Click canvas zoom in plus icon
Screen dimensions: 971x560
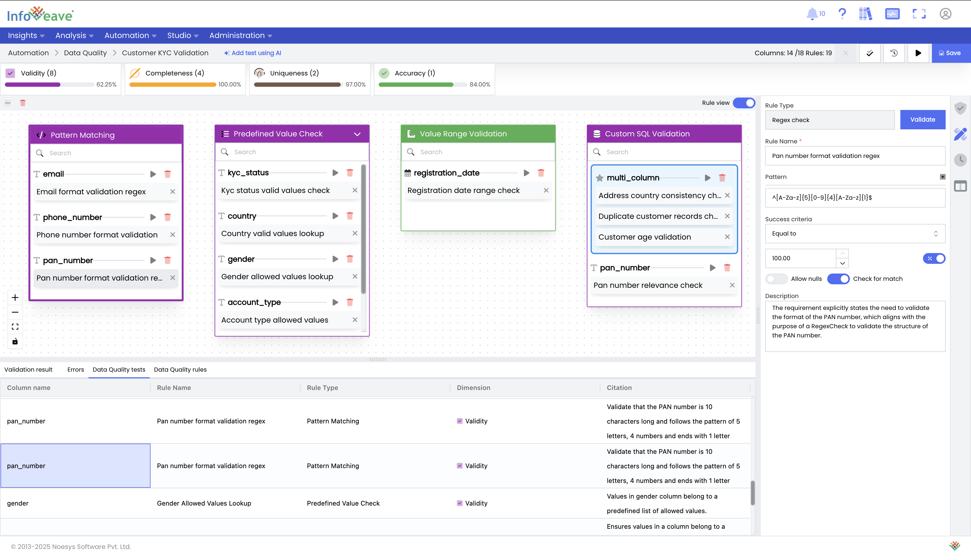[x=15, y=297]
